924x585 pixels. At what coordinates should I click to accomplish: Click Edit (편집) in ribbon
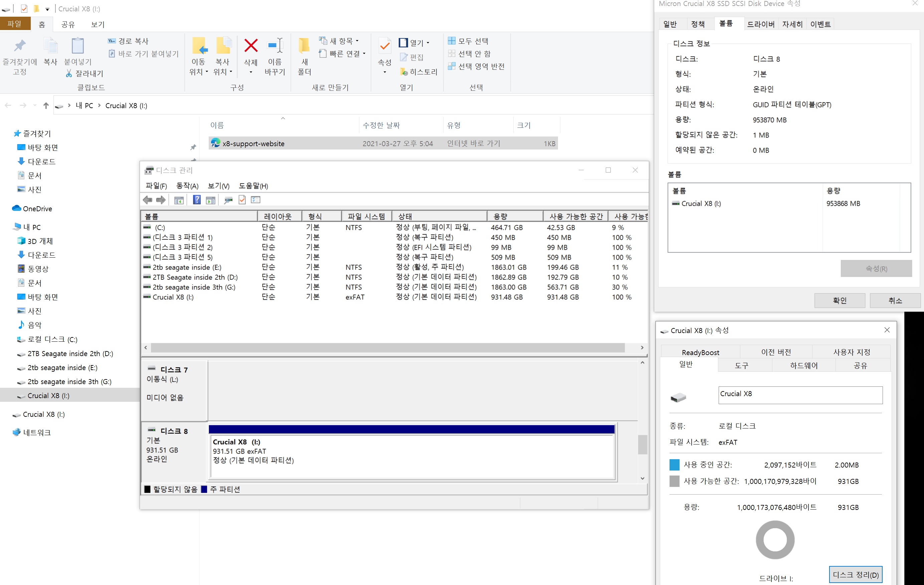coord(412,57)
